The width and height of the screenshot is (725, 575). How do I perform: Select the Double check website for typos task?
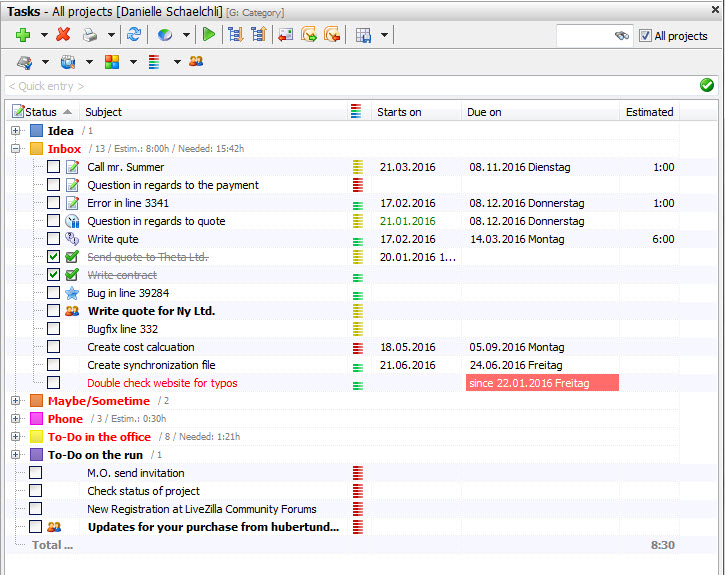click(162, 383)
